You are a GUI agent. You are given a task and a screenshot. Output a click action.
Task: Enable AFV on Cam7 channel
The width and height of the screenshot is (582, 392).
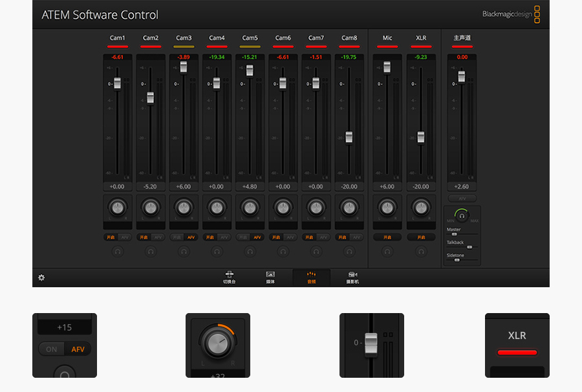323,237
